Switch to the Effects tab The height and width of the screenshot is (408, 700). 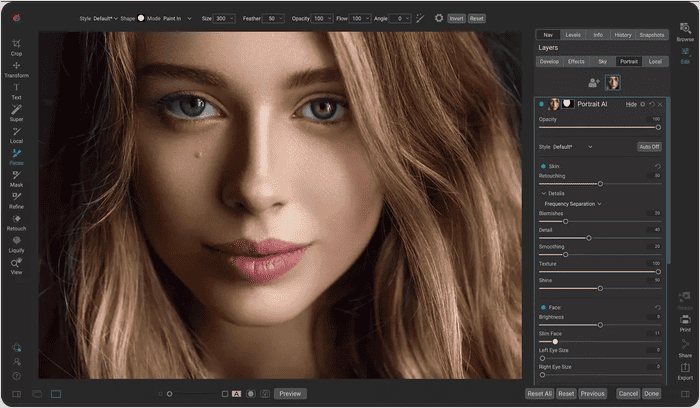[575, 61]
